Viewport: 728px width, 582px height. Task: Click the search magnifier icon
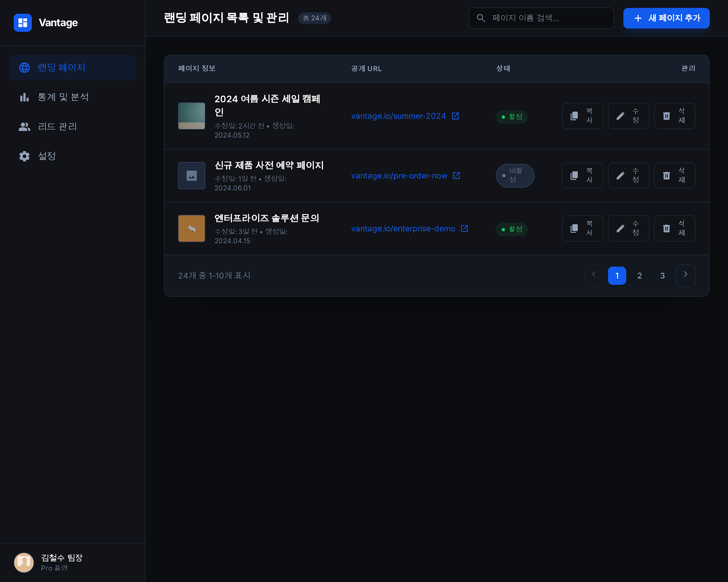pos(481,18)
